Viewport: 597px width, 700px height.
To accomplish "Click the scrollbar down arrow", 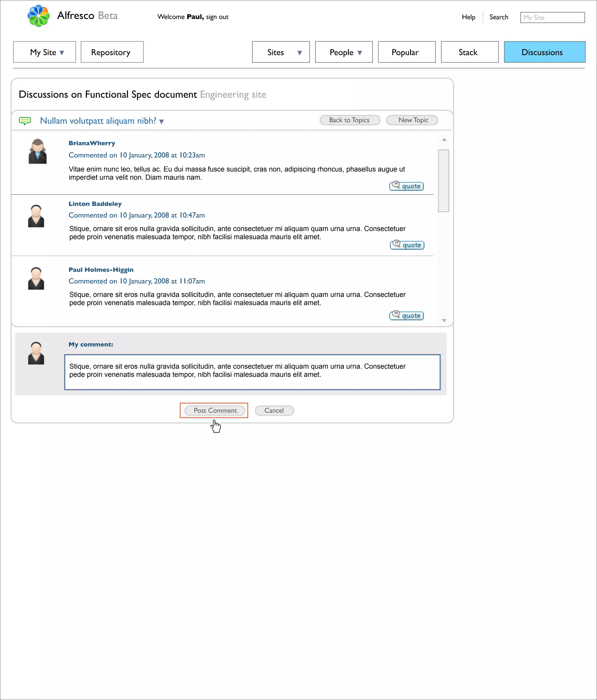I will [x=444, y=320].
